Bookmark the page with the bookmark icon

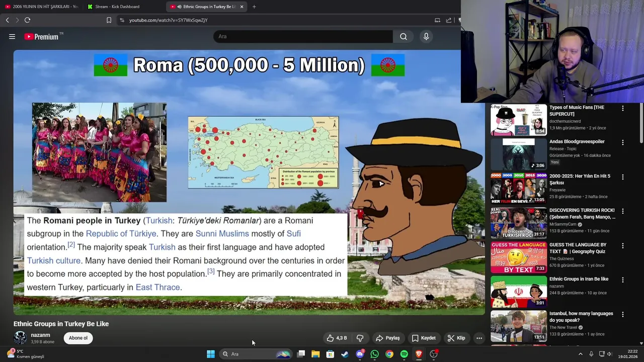109,20
